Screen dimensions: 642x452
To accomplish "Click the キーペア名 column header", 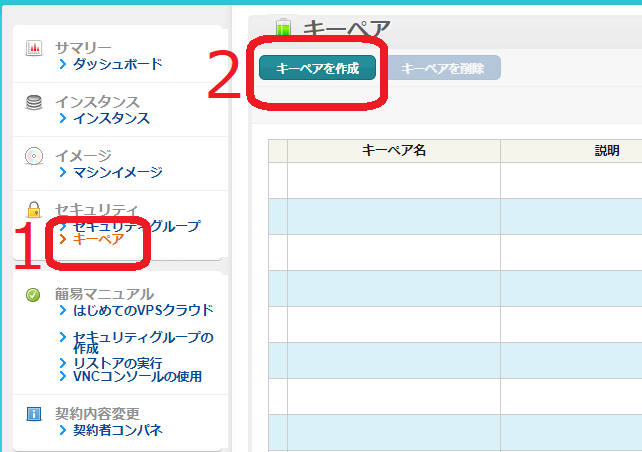I will (x=393, y=150).
